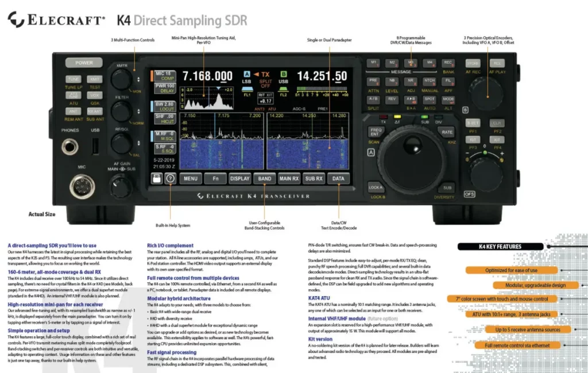Image resolution: width=588 pixels, height=373 pixels.
Task: Click the M1 message button
Action: click(373, 63)
